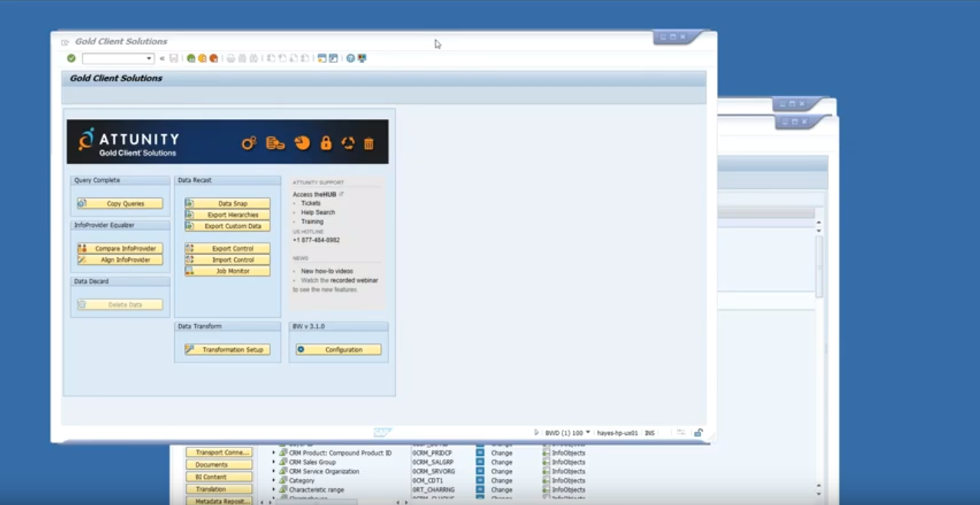Open the BWD (1) 100 system dropdown

click(x=588, y=432)
